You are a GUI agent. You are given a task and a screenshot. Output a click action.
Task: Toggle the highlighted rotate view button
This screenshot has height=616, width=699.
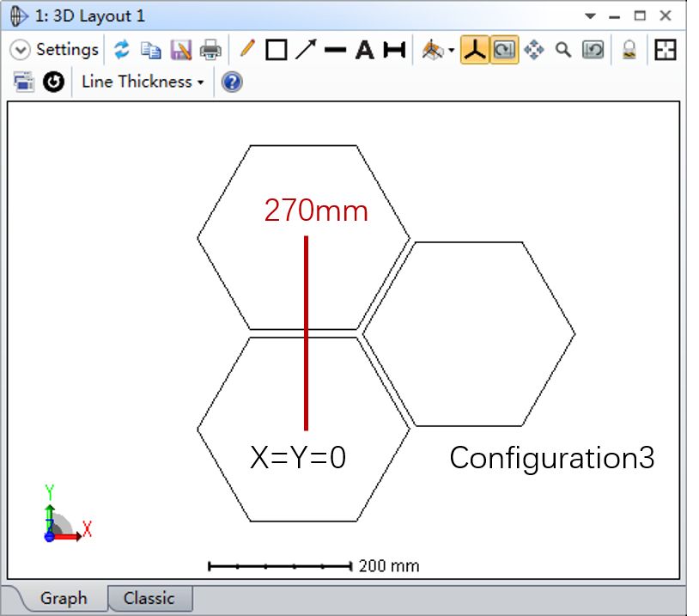504,50
